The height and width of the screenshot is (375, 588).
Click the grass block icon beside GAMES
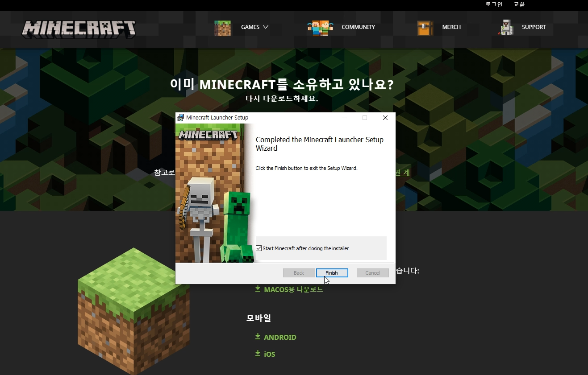[223, 28]
